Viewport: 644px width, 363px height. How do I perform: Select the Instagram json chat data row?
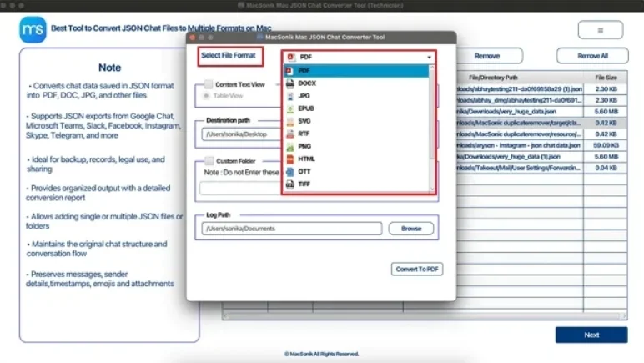pyautogui.click(x=541, y=145)
